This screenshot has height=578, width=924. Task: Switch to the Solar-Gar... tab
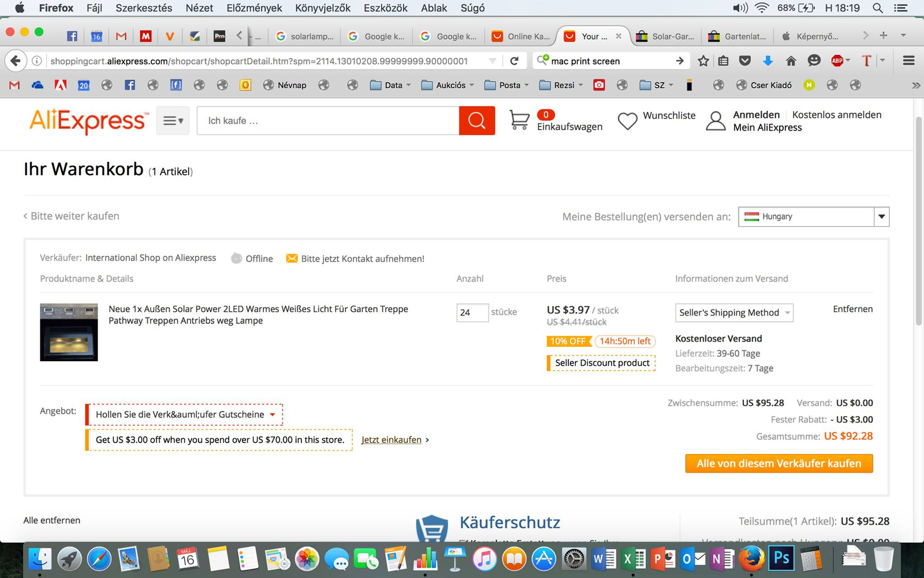click(665, 36)
